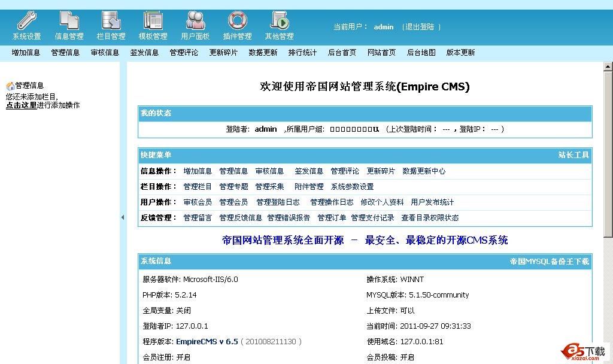Open 管理采集 link

[x=269, y=187]
